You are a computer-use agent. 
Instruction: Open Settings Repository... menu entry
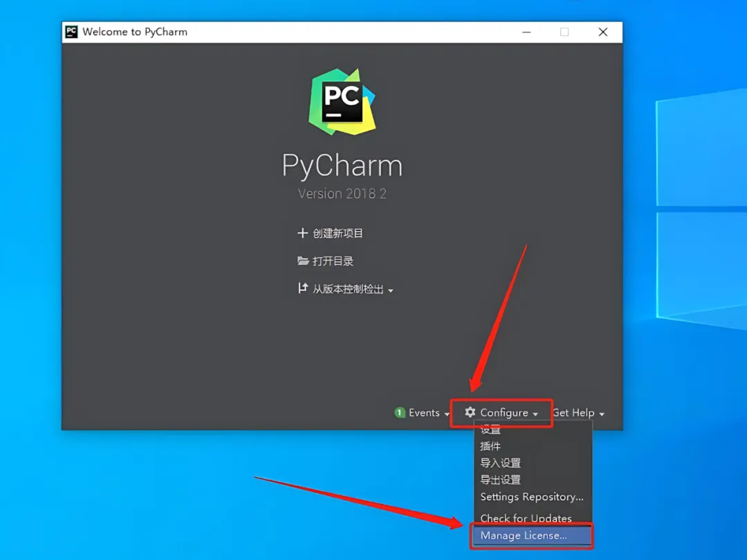point(533,496)
